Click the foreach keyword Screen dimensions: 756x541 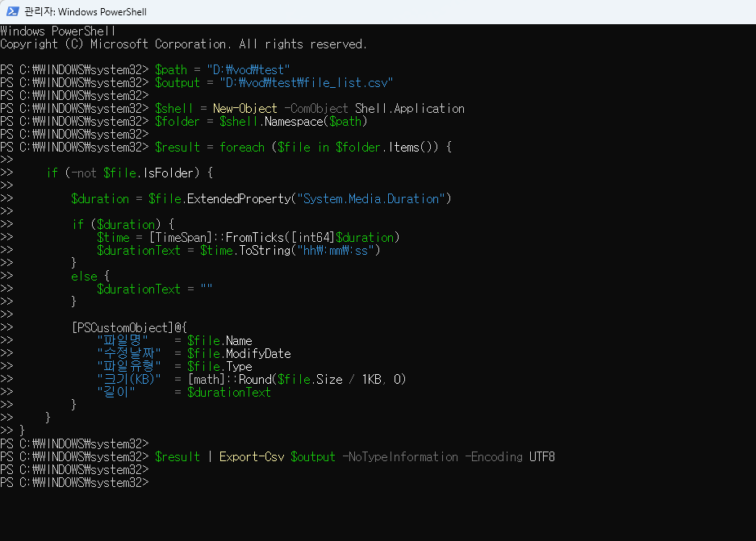click(x=241, y=148)
